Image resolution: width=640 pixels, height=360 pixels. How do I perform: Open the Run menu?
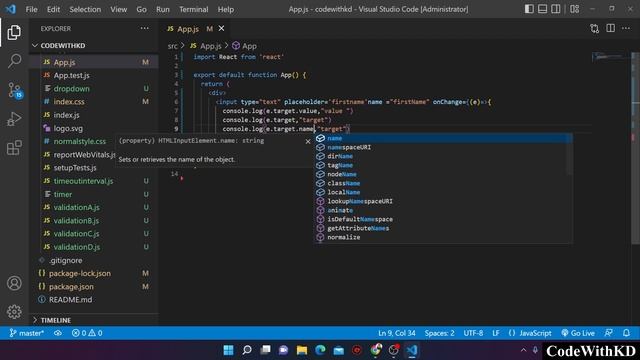(x=162, y=9)
